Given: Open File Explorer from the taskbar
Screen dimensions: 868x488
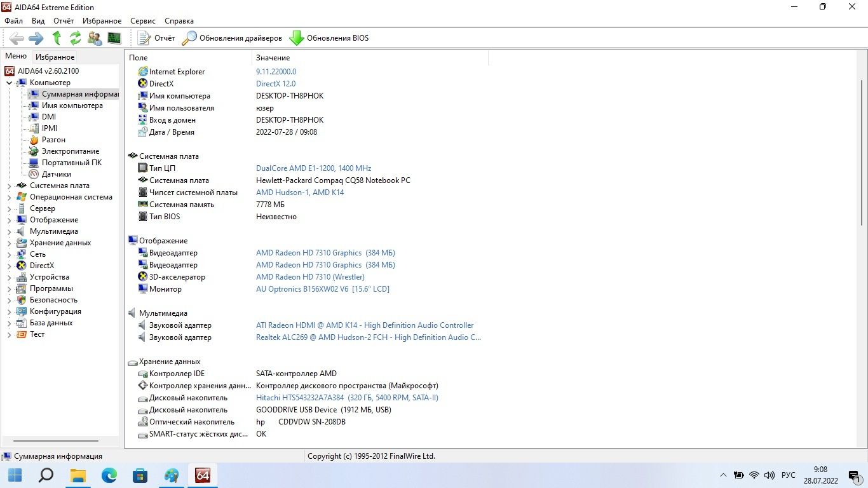Looking at the screenshot, I should 78,475.
